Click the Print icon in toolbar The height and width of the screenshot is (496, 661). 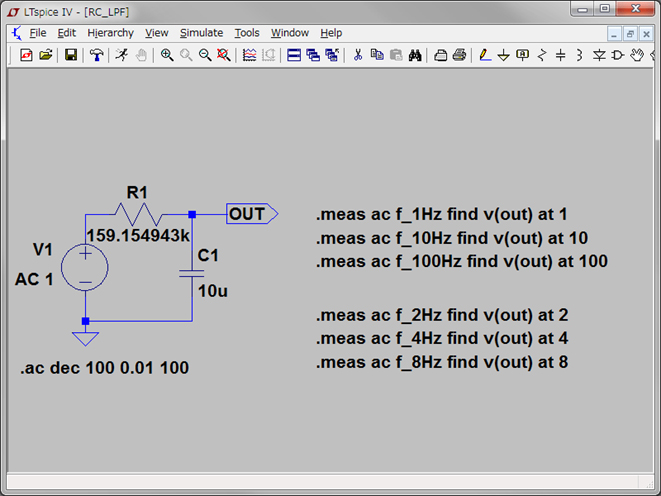click(459, 55)
